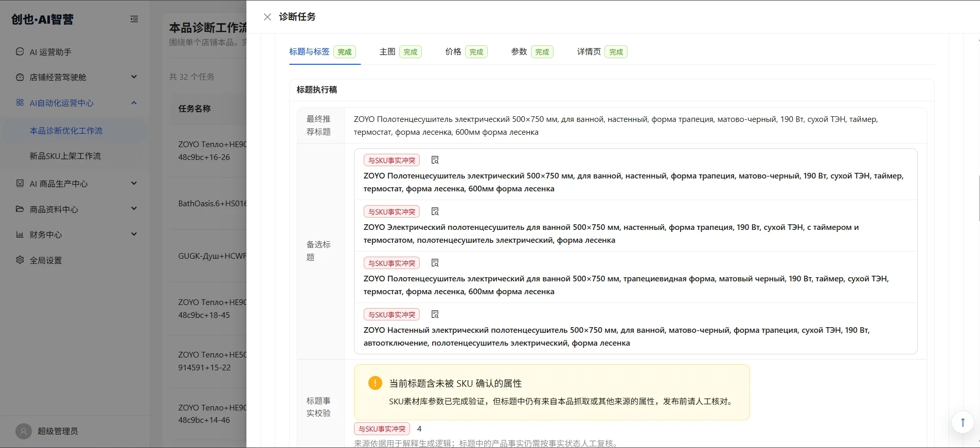Open AI 运营助手 menu item

click(75, 52)
